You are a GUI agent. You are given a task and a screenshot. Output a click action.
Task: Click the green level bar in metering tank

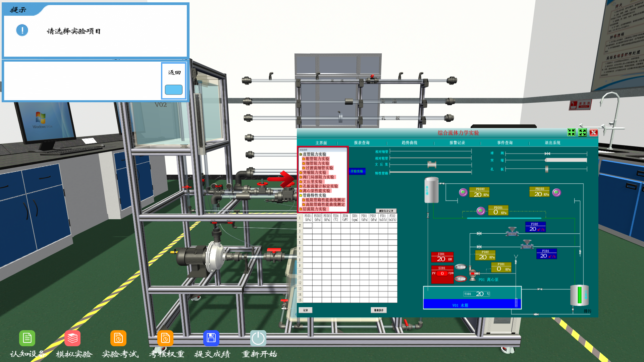coord(579,295)
